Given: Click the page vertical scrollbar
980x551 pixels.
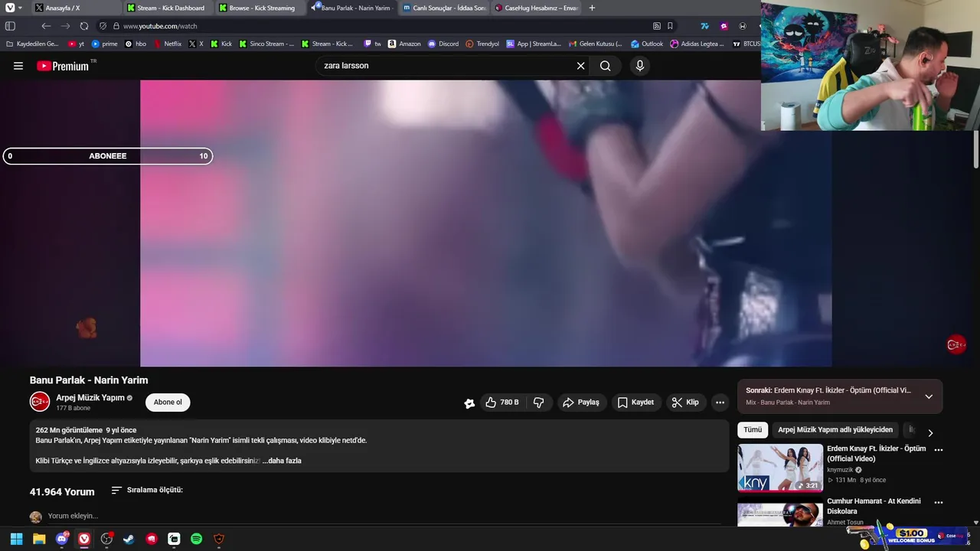Looking at the screenshot, I should pyautogui.click(x=976, y=149).
